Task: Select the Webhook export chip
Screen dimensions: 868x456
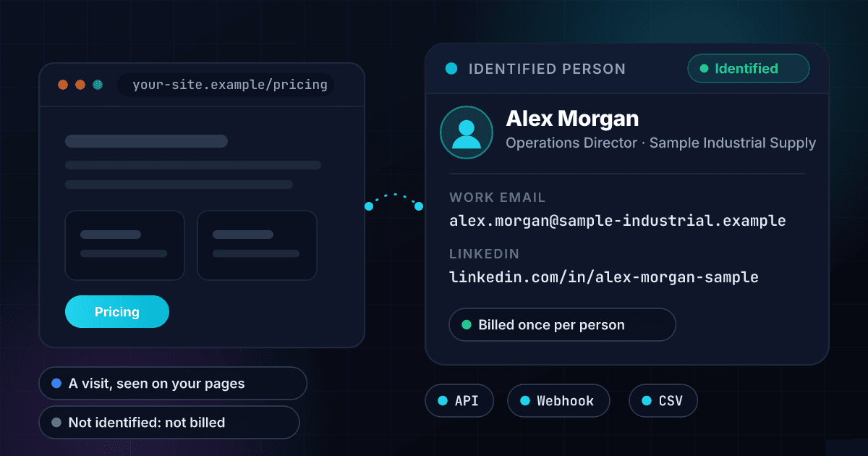Action: click(x=558, y=401)
